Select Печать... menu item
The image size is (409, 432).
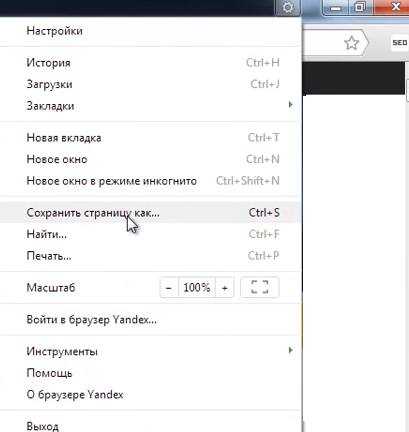point(150,256)
